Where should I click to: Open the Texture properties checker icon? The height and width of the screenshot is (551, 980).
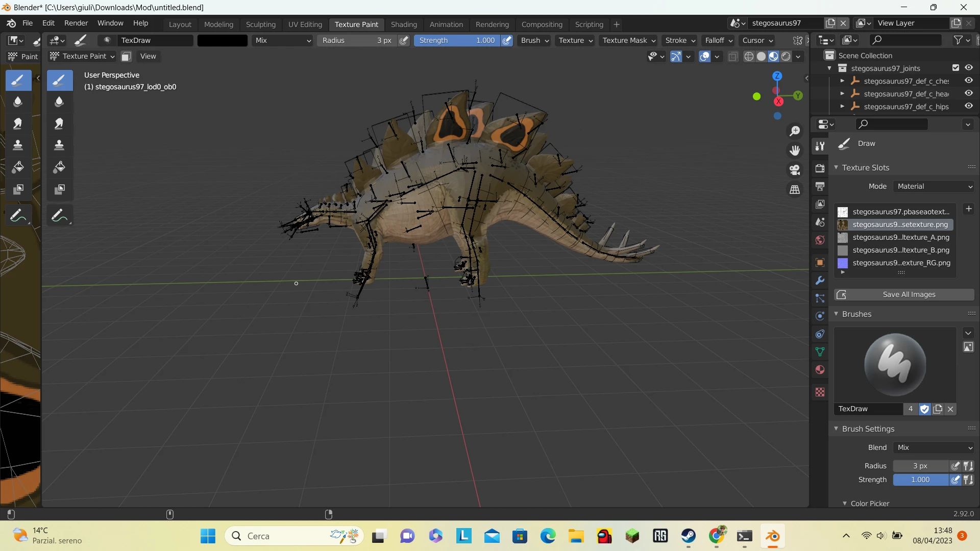[x=820, y=392]
